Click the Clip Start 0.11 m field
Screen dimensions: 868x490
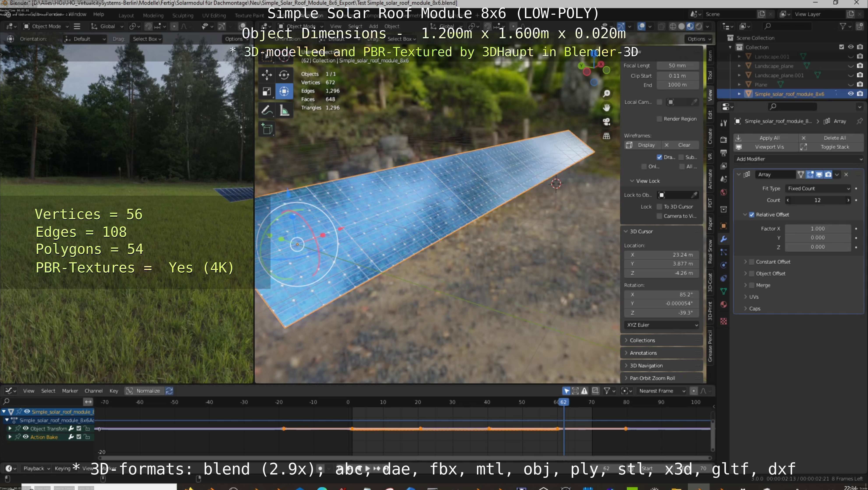[677, 76]
